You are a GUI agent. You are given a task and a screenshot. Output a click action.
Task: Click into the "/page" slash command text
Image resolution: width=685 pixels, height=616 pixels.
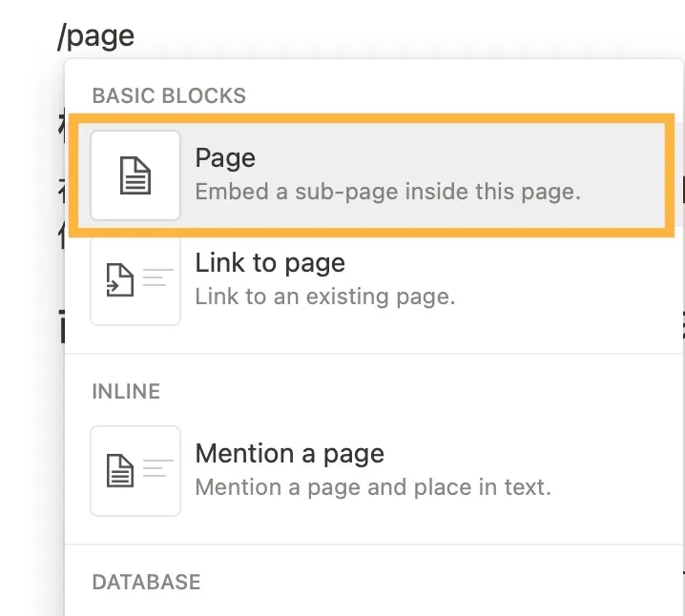coord(96,36)
